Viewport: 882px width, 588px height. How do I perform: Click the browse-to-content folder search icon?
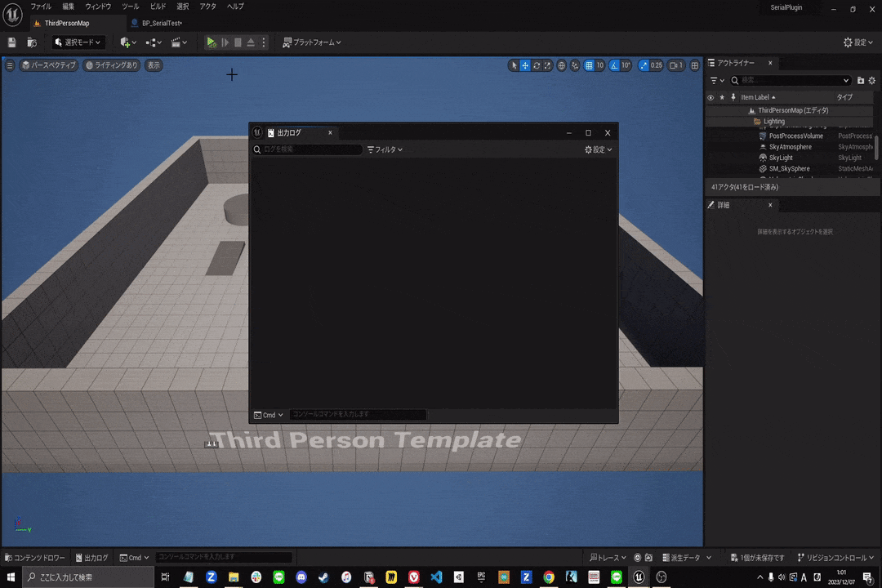tap(32, 42)
